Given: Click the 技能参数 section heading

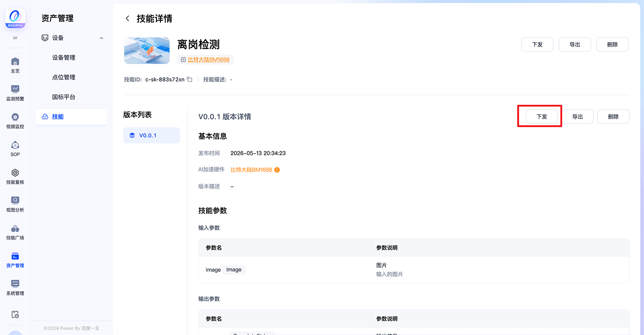Looking at the screenshot, I should (212, 210).
